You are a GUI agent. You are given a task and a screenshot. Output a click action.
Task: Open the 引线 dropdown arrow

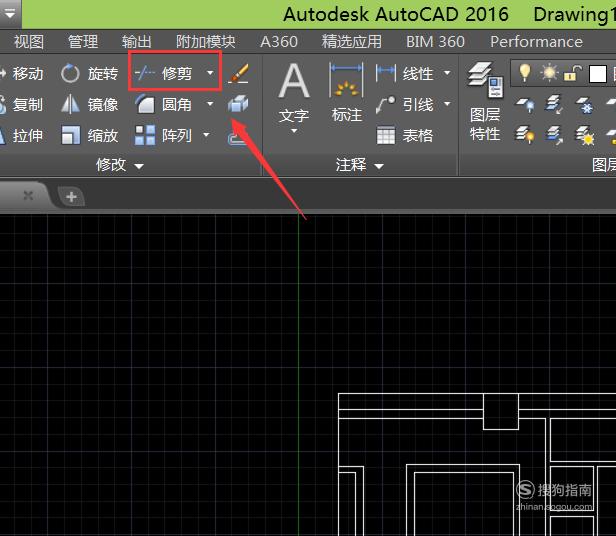click(447, 104)
